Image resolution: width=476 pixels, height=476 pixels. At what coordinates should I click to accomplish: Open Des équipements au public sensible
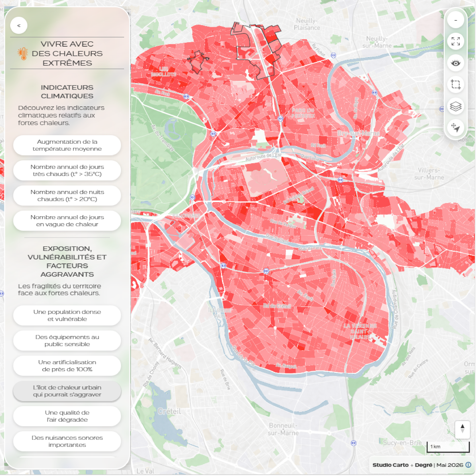pyautogui.click(x=67, y=340)
